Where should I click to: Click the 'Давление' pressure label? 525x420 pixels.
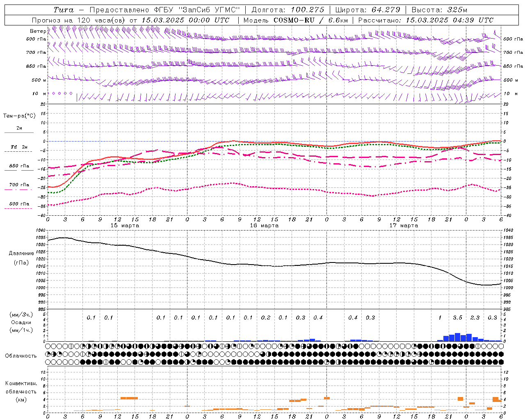tap(21, 253)
